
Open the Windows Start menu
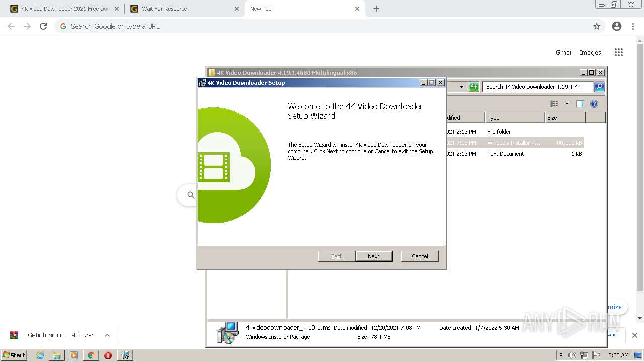(x=14, y=355)
